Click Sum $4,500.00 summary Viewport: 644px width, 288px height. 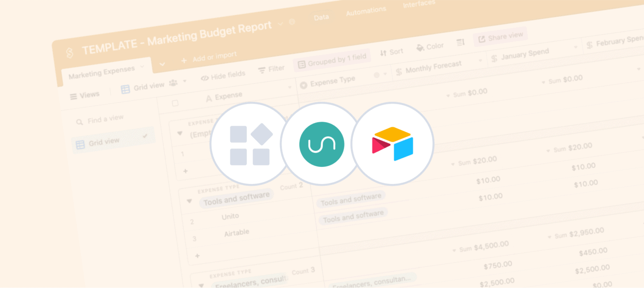[480, 246]
